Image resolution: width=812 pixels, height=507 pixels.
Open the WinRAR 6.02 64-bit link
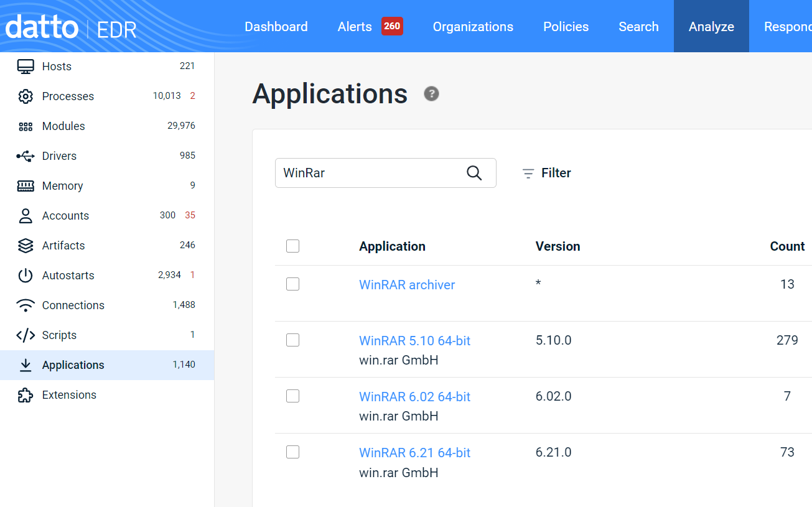[414, 397]
